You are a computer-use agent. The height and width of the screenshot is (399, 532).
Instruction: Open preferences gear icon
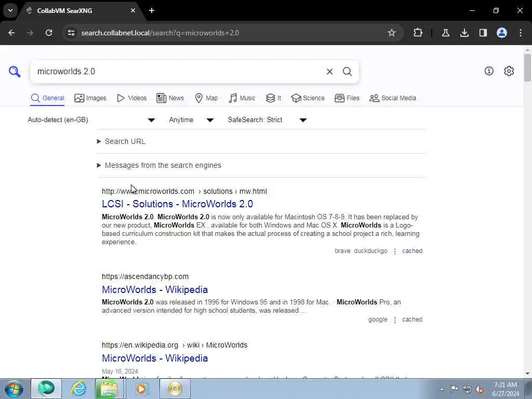click(509, 71)
